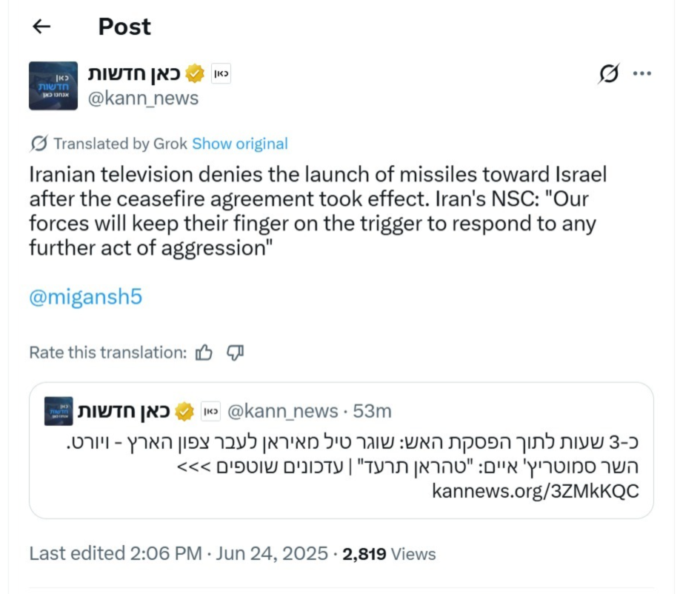
Task: Click the quoted post's gold verified badge
Action: (x=184, y=411)
